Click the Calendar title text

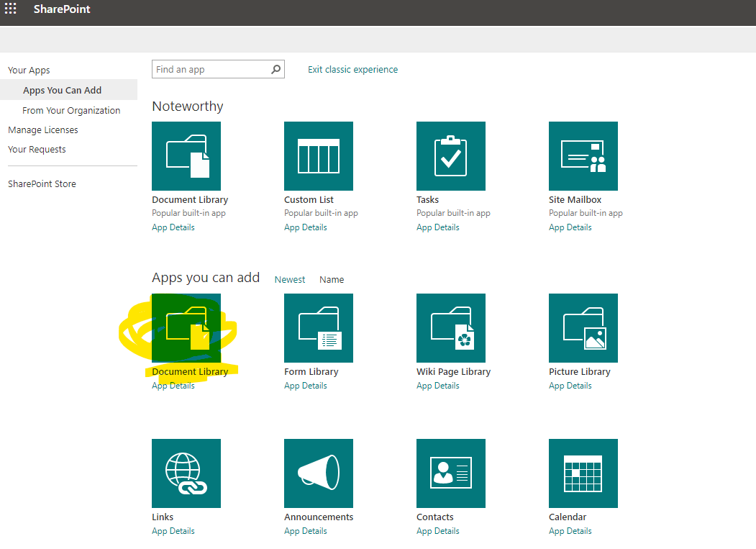click(568, 517)
